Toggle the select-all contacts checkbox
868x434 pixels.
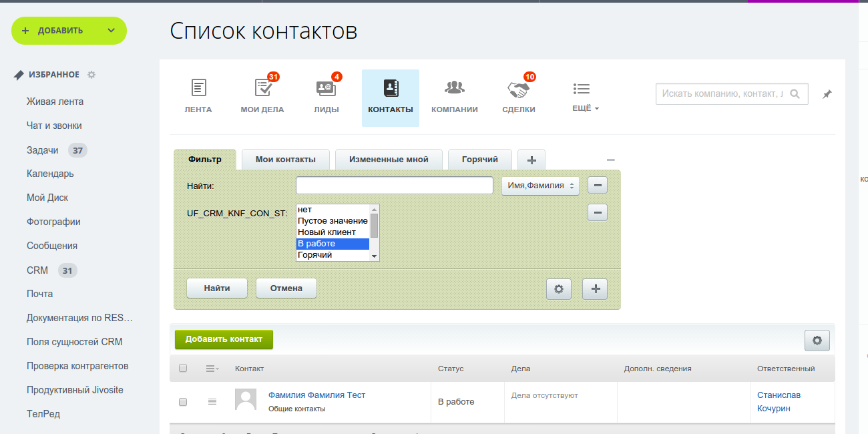tap(183, 369)
